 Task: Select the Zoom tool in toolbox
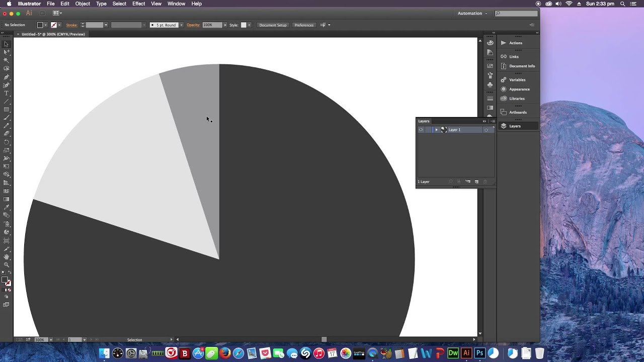[7, 264]
